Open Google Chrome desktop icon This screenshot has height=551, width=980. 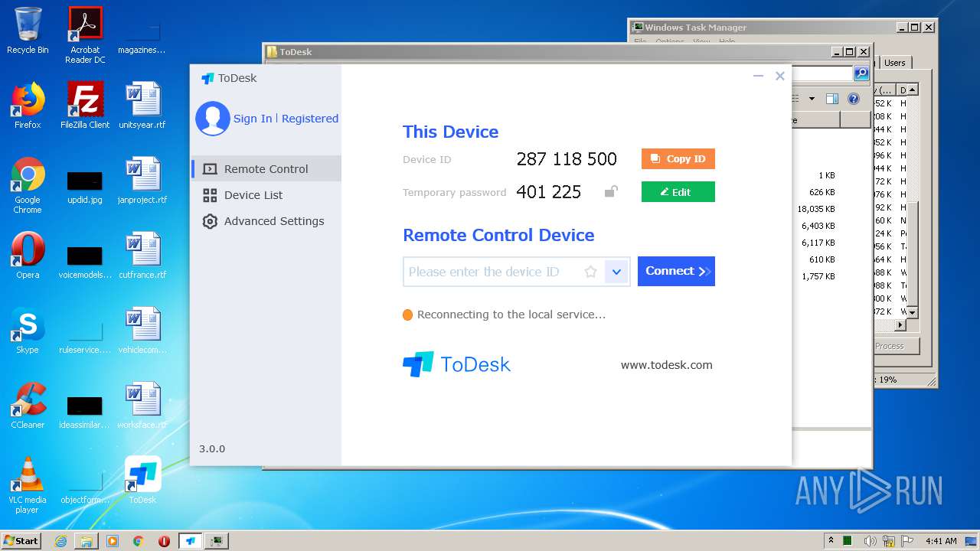(28, 185)
